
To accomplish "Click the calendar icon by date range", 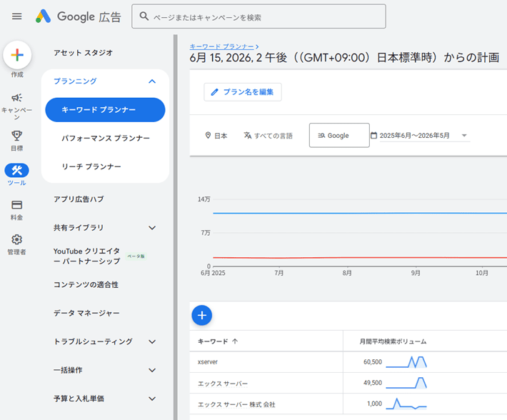I will [x=373, y=135].
